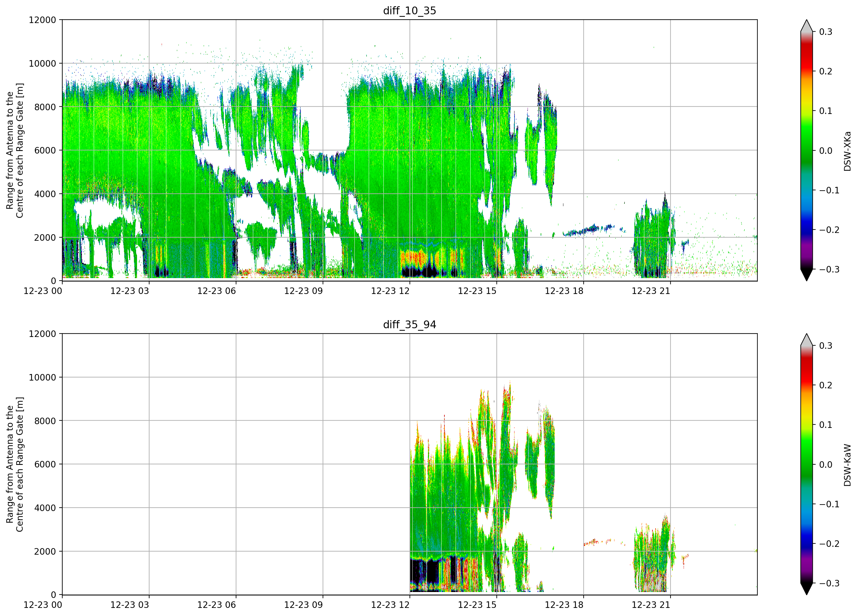The height and width of the screenshot is (616, 858).
Task: Click the 12-23 15 x-tick under diff_35_94
Action: coord(477,605)
